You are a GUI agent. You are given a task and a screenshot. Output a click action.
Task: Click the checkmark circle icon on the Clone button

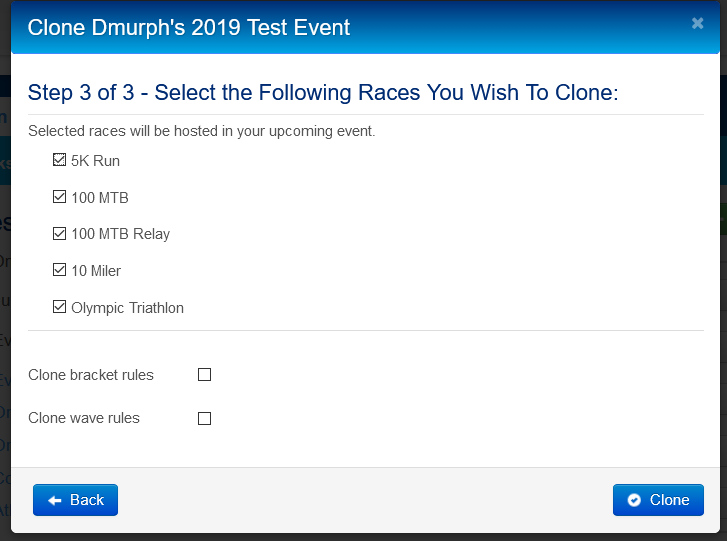(x=634, y=500)
